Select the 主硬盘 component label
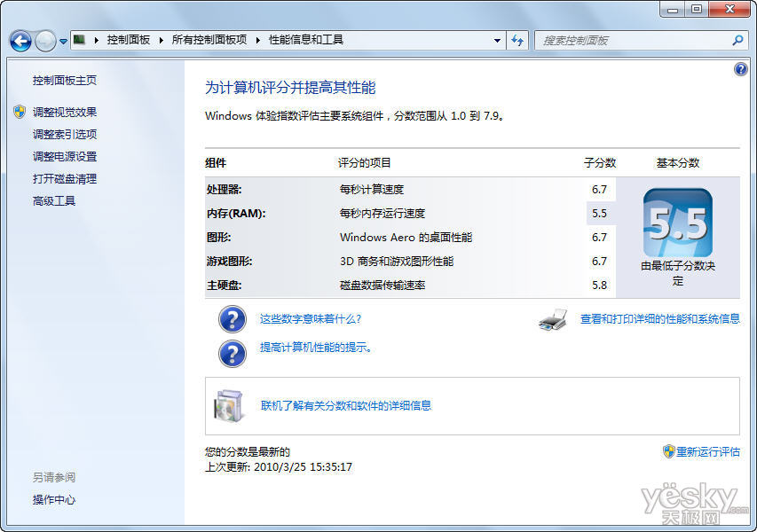This screenshot has height=532, width=757. [224, 286]
